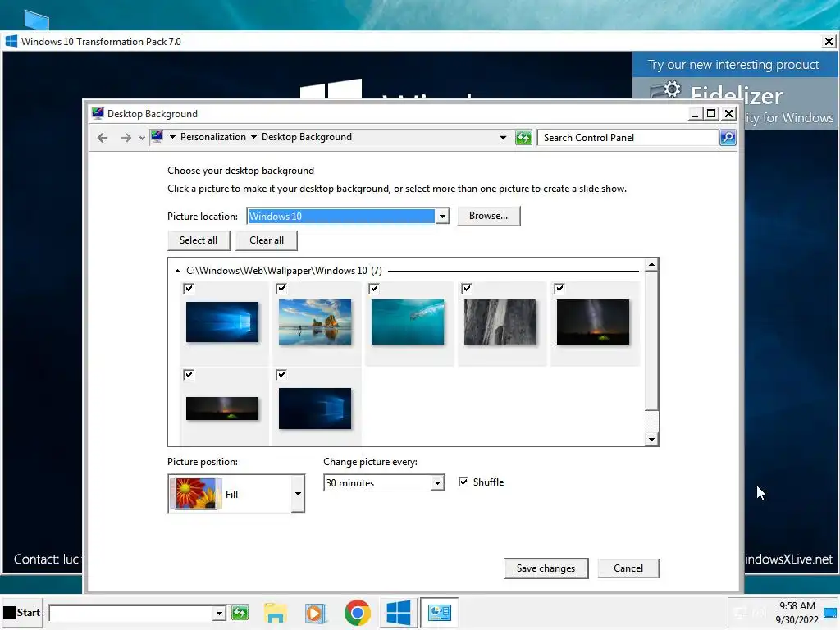
Task: Select the blue Windows logo wallpaper thumbnail
Action: click(x=222, y=322)
